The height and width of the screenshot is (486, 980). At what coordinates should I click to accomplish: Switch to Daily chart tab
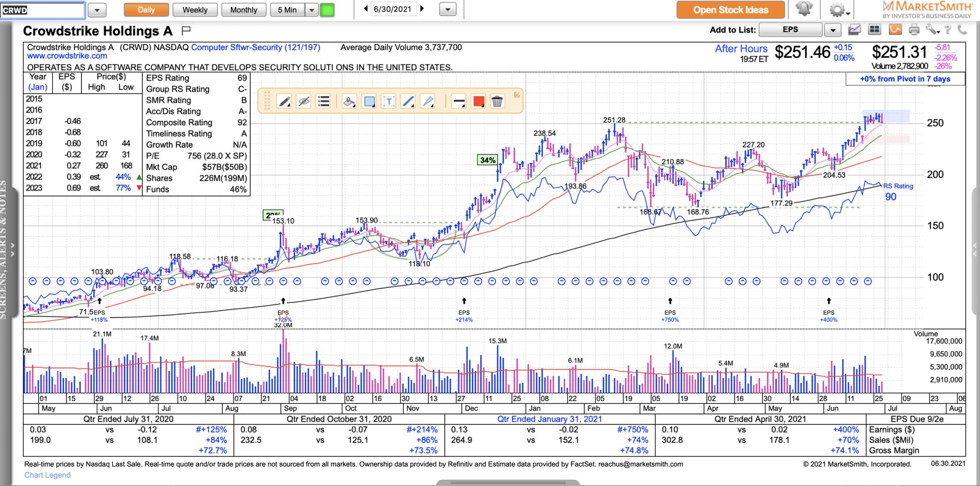146,10
